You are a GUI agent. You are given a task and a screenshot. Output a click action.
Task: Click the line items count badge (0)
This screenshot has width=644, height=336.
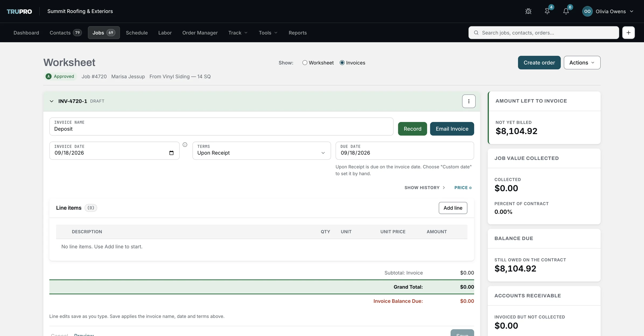point(91,208)
